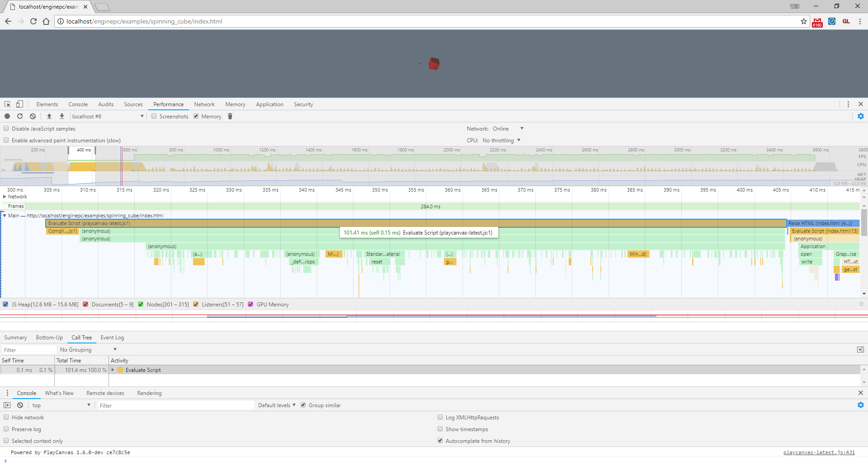Close the DevTools panel
868x470 pixels.
[x=861, y=104]
